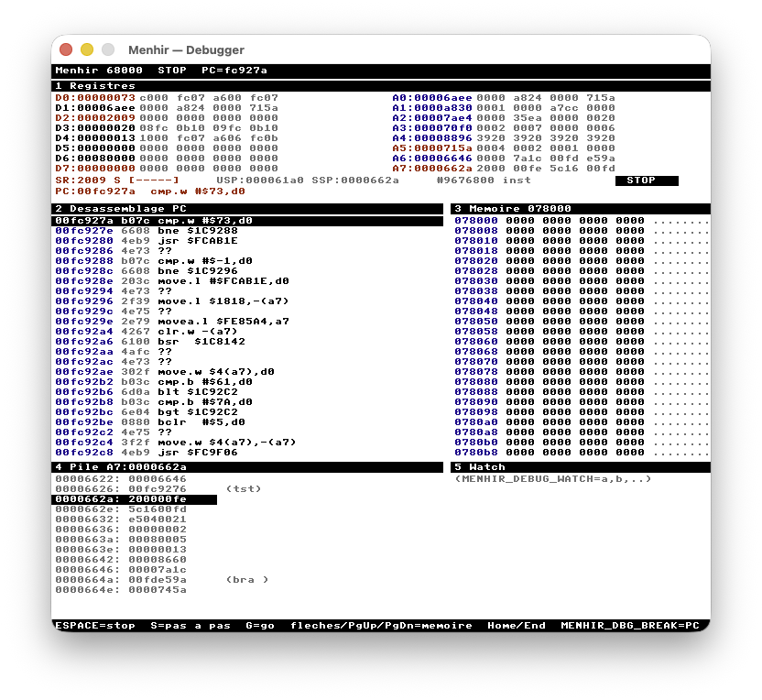
Task: Click register A5:0000715a value
Action: (x=432, y=148)
